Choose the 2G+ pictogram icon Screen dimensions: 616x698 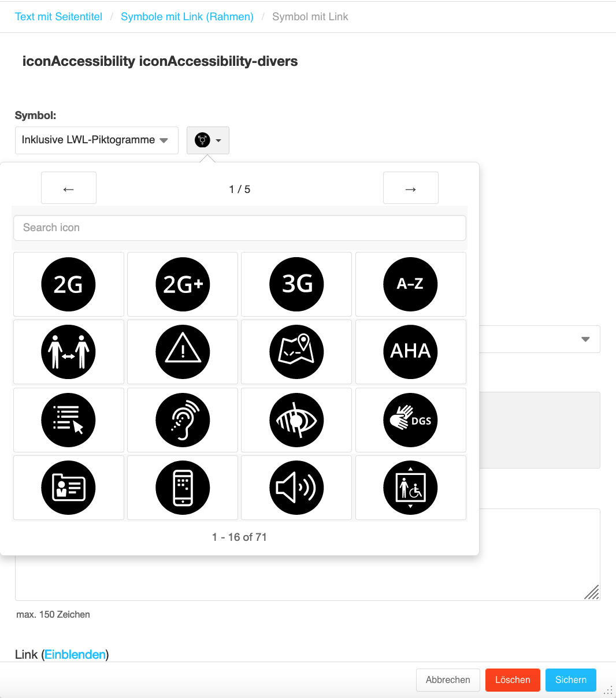(183, 284)
